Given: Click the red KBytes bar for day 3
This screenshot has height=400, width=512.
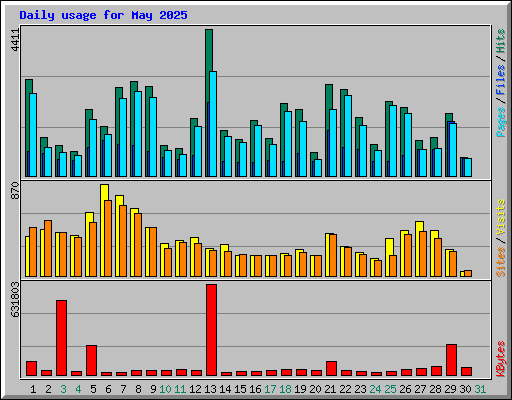Looking at the screenshot, I should [x=61, y=338].
